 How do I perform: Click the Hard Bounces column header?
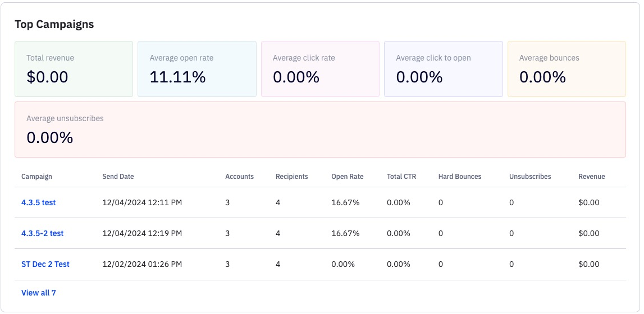point(459,177)
